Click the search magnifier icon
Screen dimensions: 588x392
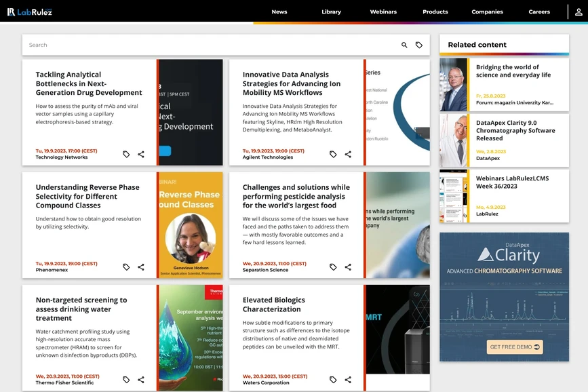(404, 45)
